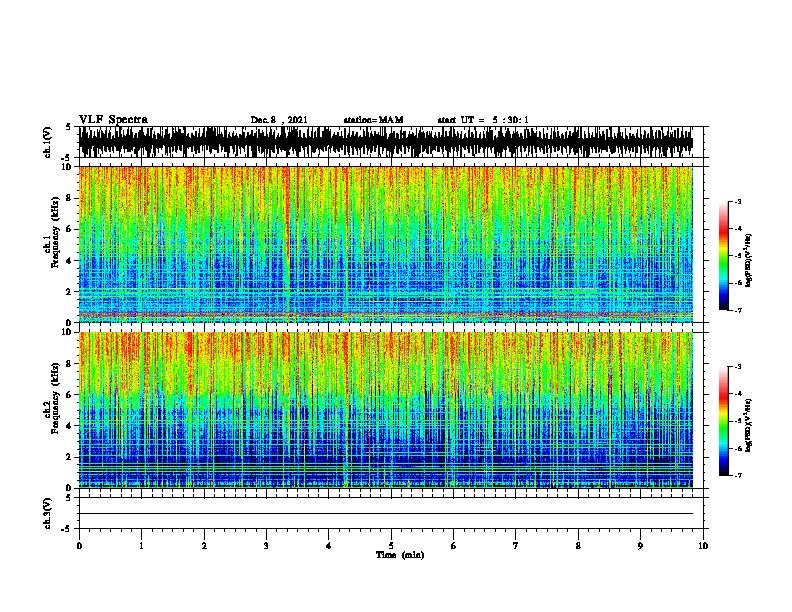This screenshot has height=612, width=792.
Task: Select the date text "Dec. 8 , 2021"
Action: (x=279, y=120)
